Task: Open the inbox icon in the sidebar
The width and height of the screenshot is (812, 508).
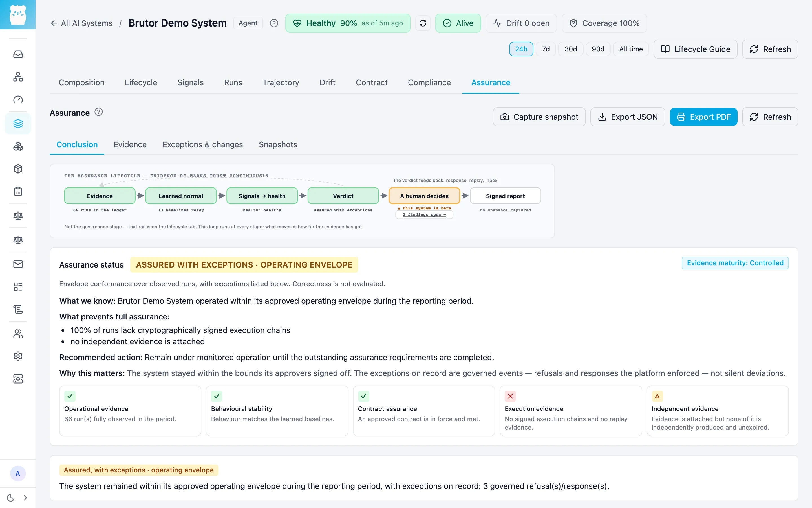Action: [x=18, y=54]
